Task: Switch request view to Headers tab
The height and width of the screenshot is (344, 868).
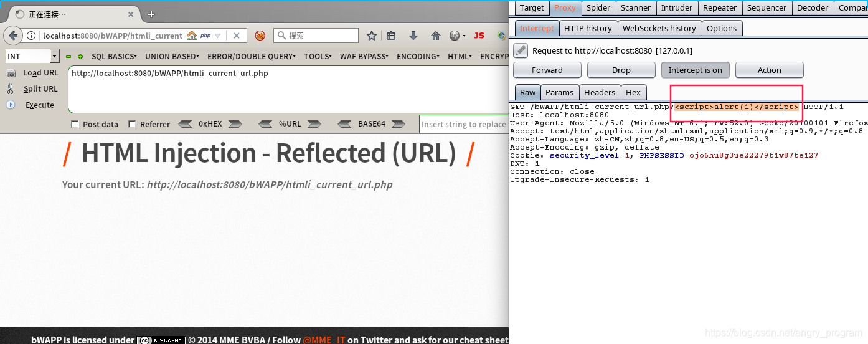Action: pos(600,92)
